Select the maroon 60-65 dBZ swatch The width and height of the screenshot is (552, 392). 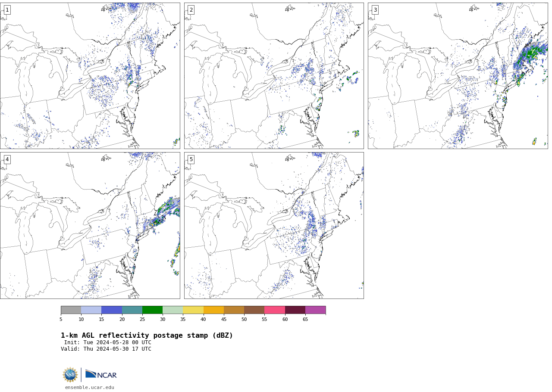pos(295,310)
